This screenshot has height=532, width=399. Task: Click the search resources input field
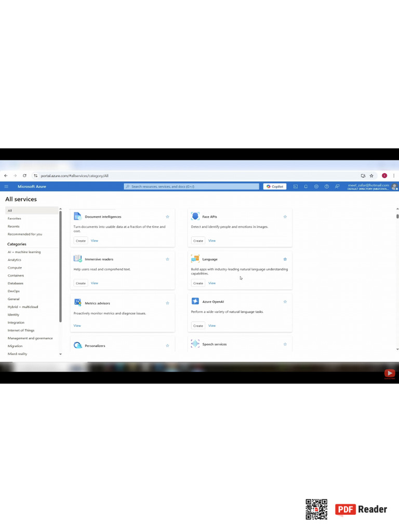(x=191, y=187)
